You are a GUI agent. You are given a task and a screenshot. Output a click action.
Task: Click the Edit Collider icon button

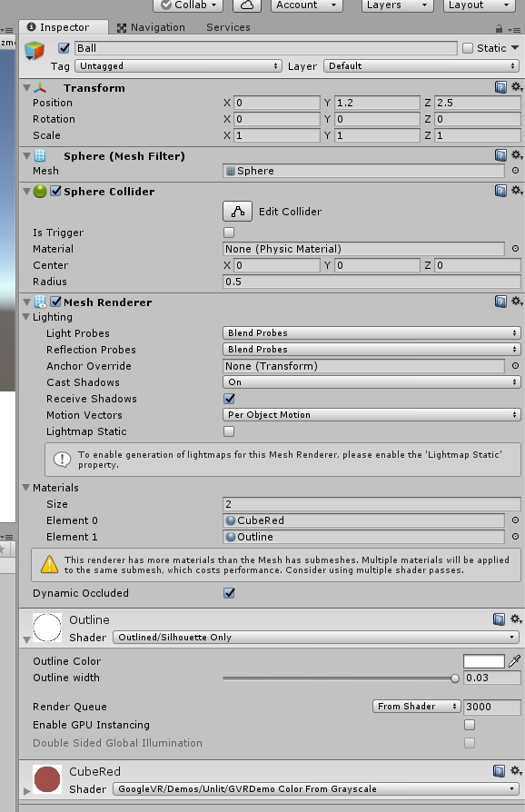tap(238, 212)
